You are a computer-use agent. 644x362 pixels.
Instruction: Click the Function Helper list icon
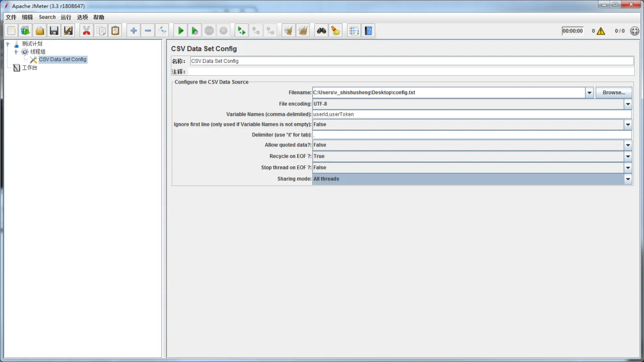354,31
